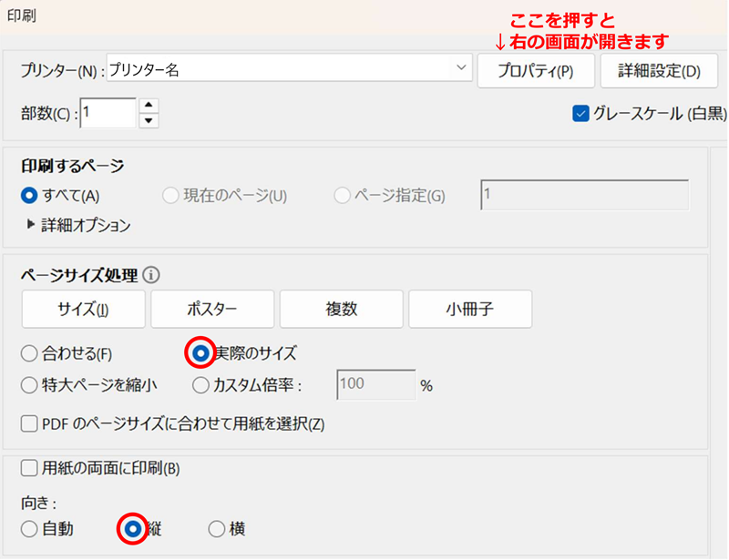729x560 pixels.
Task: Click the page size info icon
Action: (152, 274)
